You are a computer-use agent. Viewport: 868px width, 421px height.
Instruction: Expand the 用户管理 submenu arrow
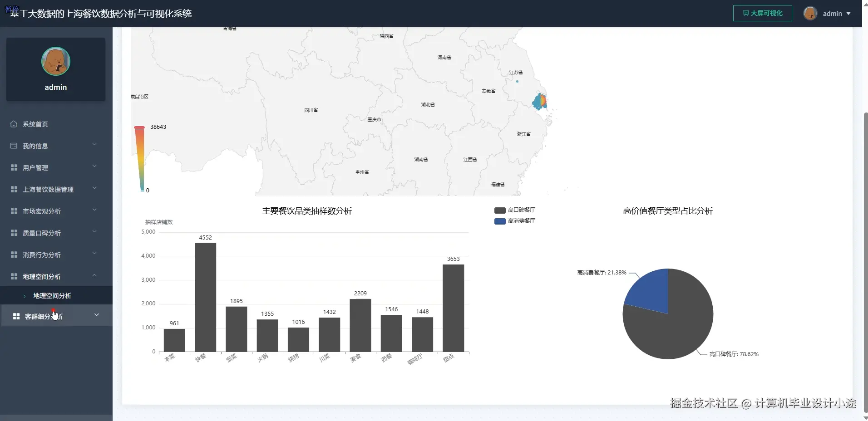94,166
